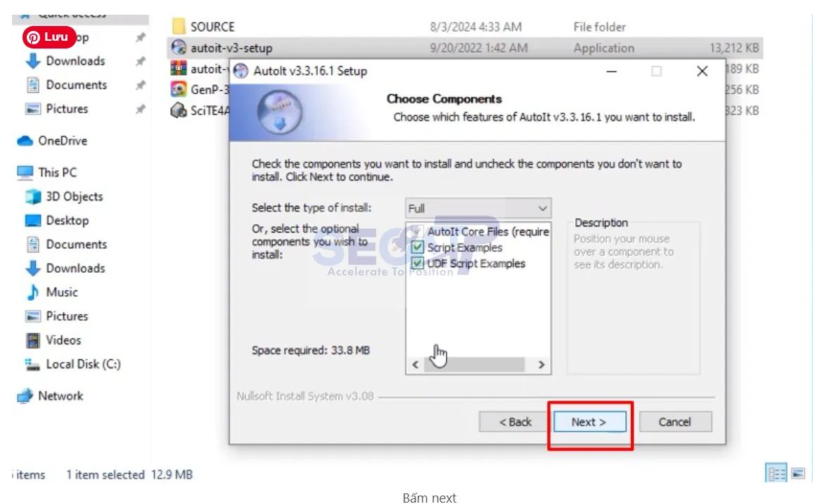Screen dimensions: 813x504
Task: Click the SciTE4AutoIt installer icon
Action: (179, 110)
